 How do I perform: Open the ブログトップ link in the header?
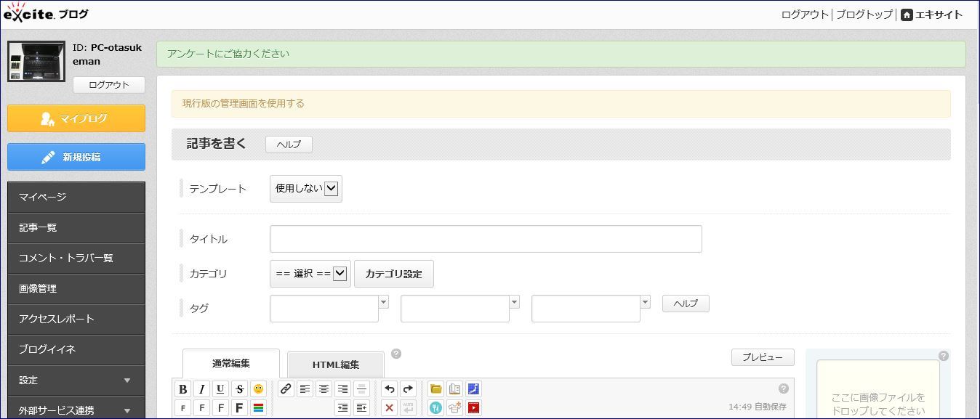click(864, 15)
